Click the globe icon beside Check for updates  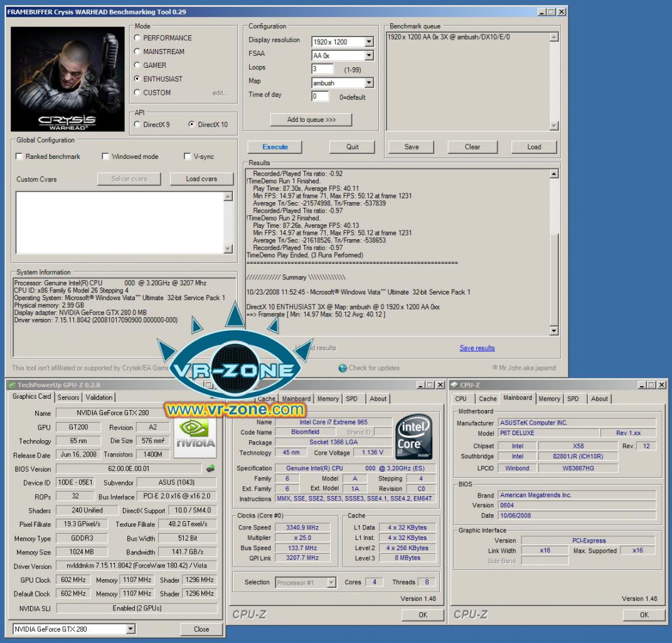coord(343,368)
